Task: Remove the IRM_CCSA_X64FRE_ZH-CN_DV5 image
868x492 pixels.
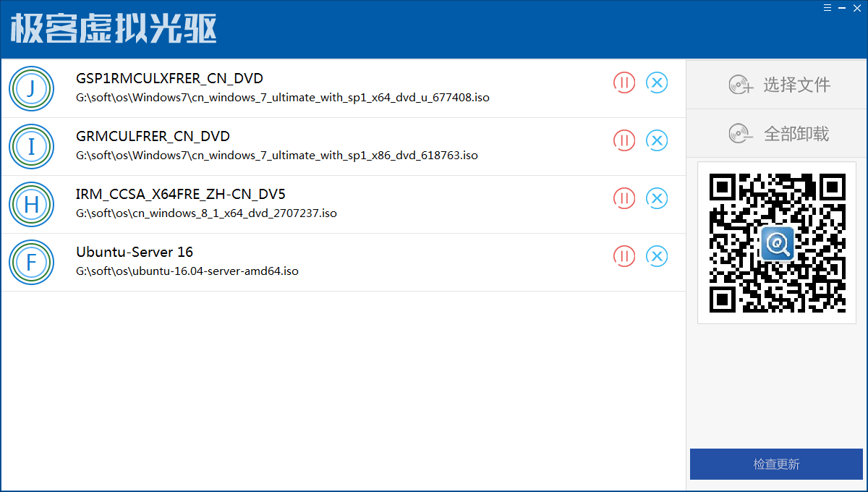Action: (657, 198)
